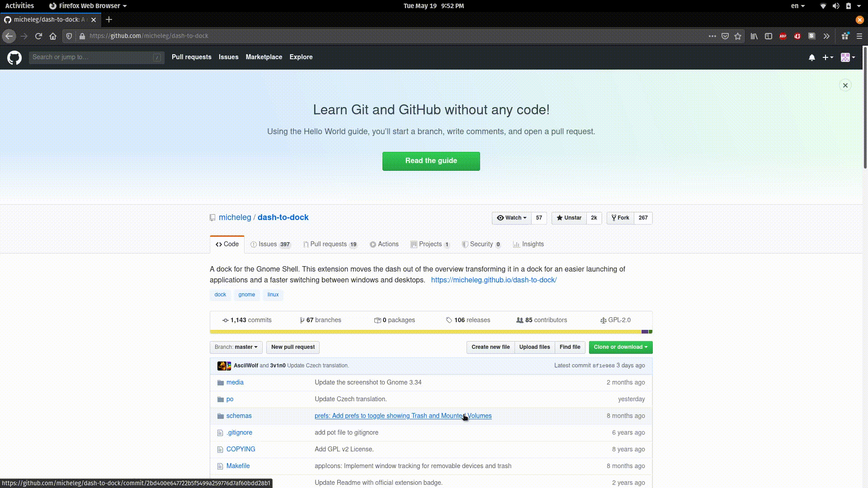Open the Firefox hamburger menu
The image size is (868, 488).
click(859, 36)
